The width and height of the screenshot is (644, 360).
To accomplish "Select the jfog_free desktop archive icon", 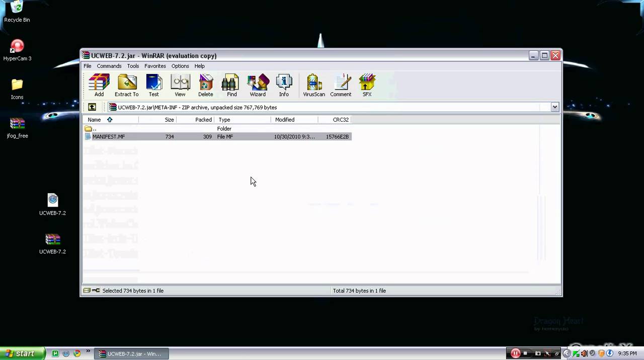I will tap(17, 128).
